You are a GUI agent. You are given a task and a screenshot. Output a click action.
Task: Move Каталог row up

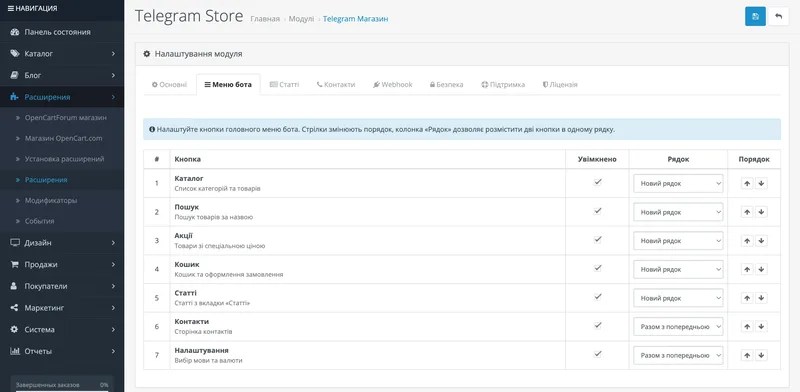coord(747,183)
